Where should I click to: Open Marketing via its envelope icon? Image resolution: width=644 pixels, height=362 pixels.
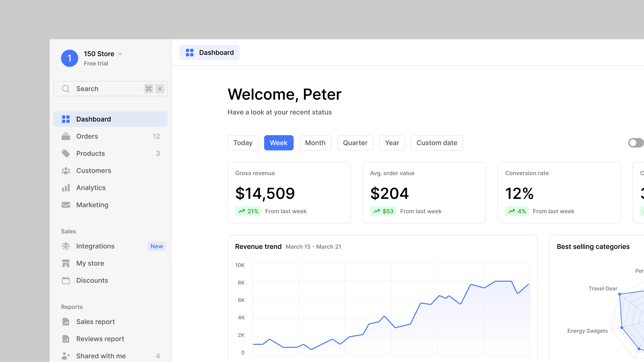coord(66,205)
